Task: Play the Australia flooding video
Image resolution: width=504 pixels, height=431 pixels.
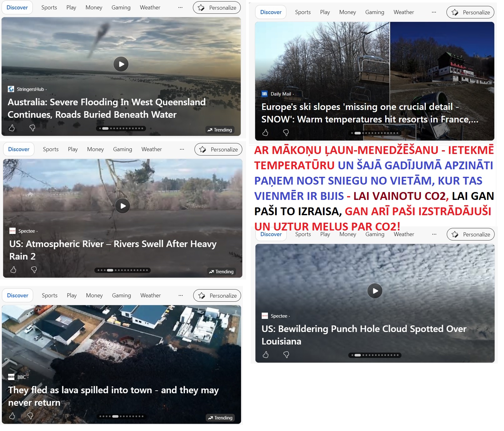Action: (121, 64)
